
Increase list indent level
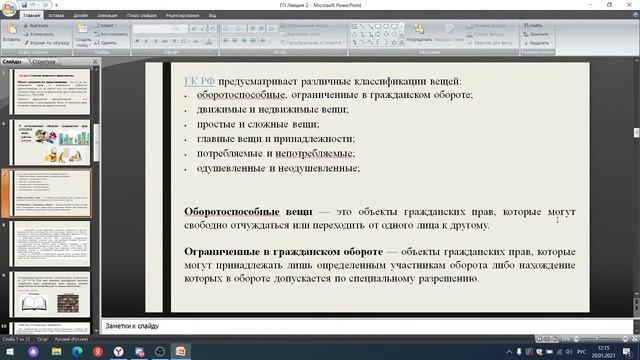[261, 29]
